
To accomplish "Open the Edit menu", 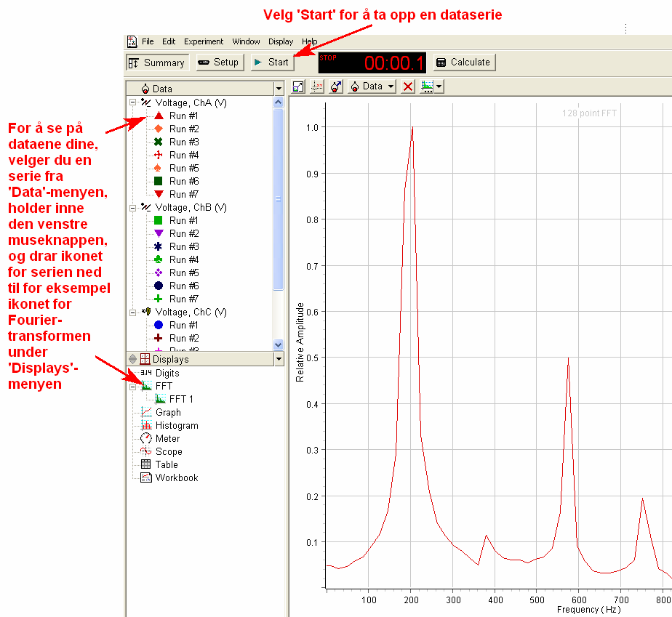I will coord(169,41).
